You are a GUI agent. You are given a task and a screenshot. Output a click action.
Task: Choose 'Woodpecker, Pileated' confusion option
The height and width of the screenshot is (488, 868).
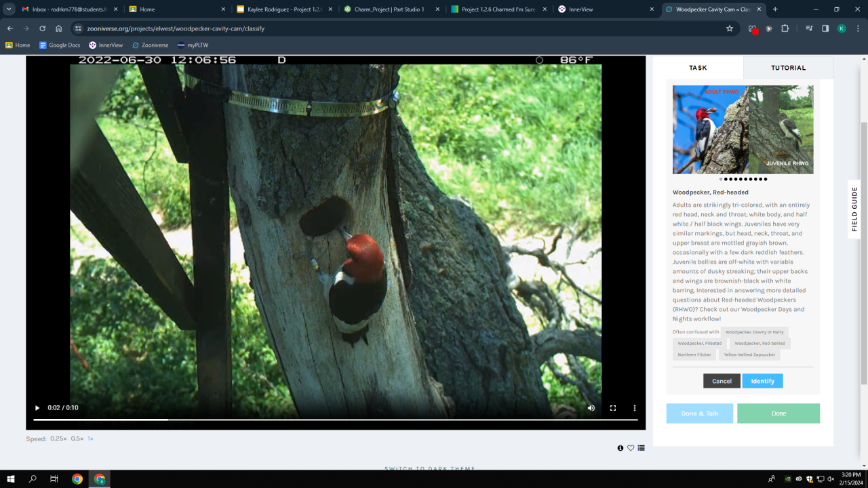point(700,344)
